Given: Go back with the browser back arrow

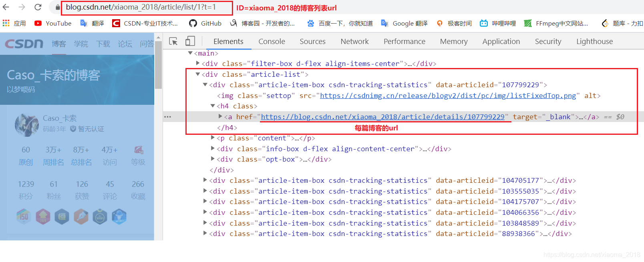Looking at the screenshot, I should [6, 7].
